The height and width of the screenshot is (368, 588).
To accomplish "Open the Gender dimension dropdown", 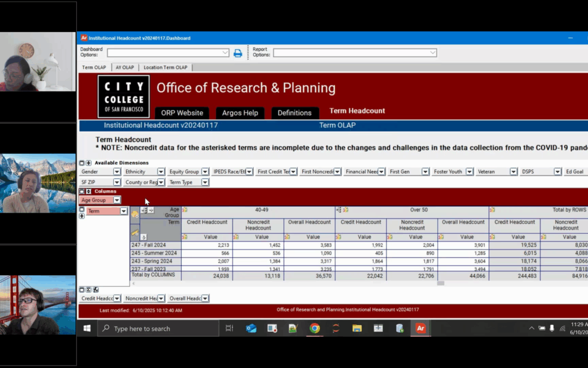I will pyautogui.click(x=117, y=172).
